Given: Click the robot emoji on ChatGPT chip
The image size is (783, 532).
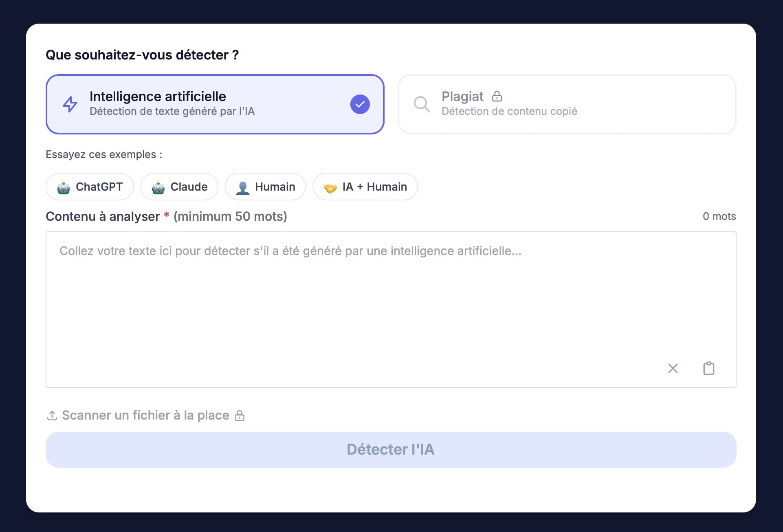Looking at the screenshot, I should tap(64, 188).
